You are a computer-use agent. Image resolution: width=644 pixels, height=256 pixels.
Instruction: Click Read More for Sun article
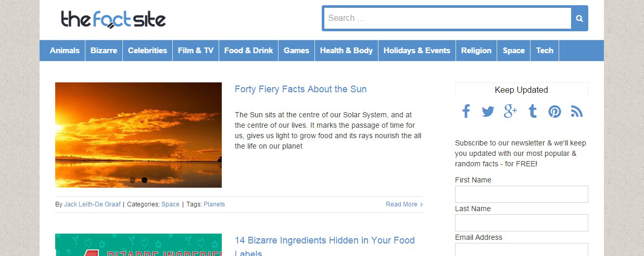pos(404,204)
